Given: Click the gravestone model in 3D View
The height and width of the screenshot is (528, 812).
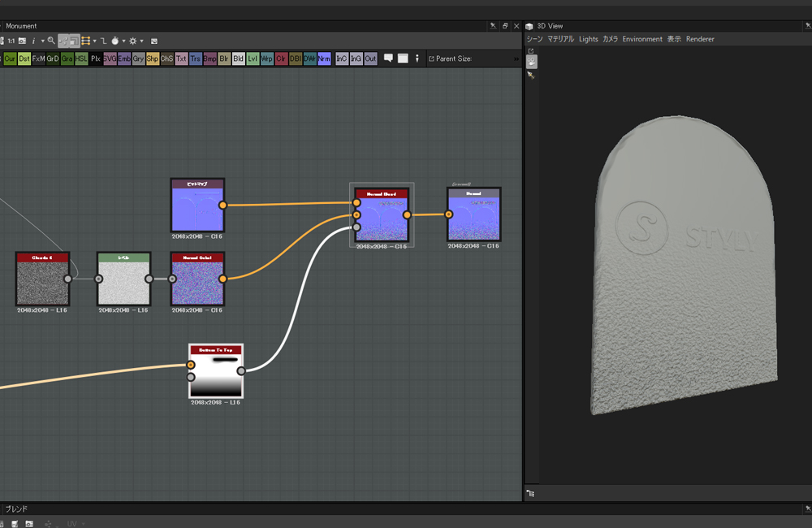Looking at the screenshot, I should click(x=684, y=264).
